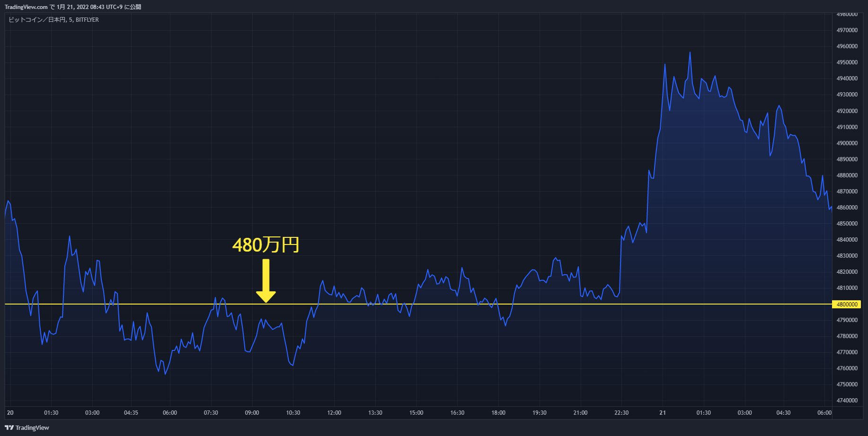Click the 13:30 time axis label

375,413
